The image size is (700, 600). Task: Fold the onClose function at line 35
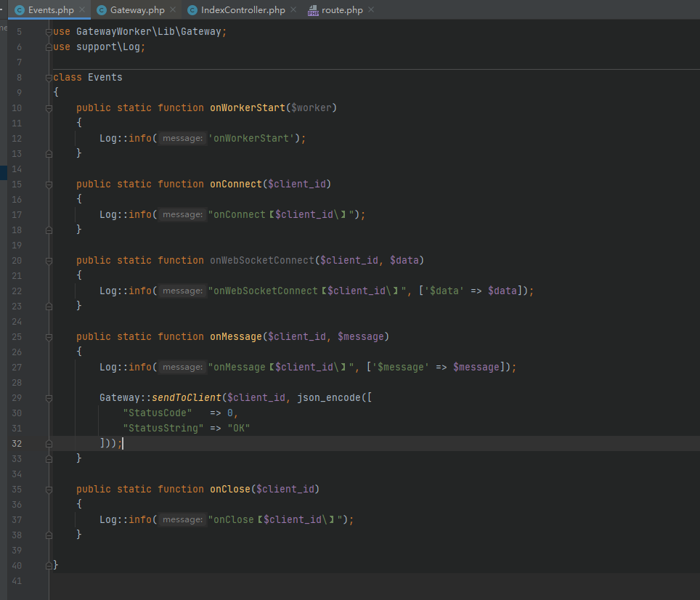click(x=49, y=490)
